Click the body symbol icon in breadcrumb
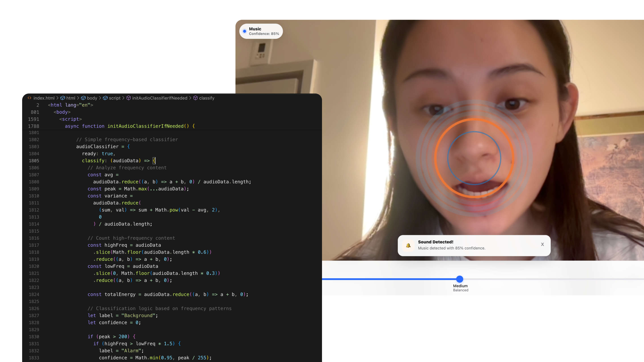The image size is (644, 362). click(x=83, y=98)
